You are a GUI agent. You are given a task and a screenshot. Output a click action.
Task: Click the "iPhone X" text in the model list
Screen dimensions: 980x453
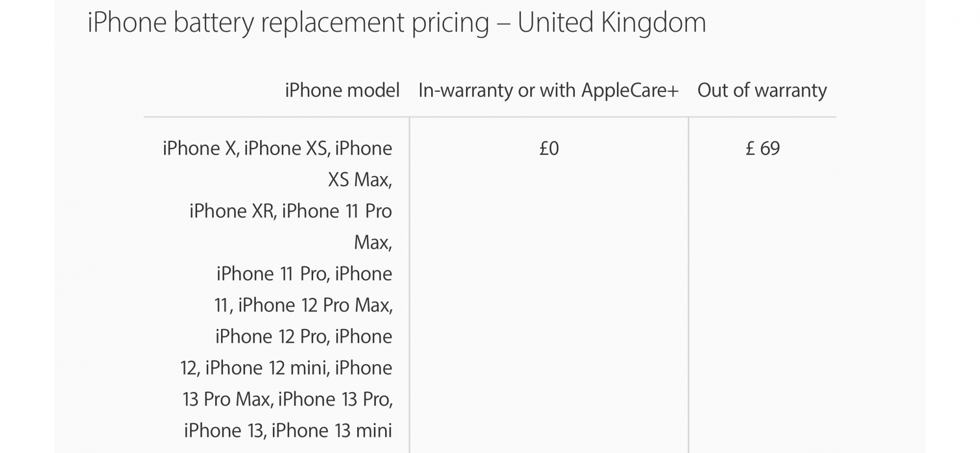tap(200, 148)
